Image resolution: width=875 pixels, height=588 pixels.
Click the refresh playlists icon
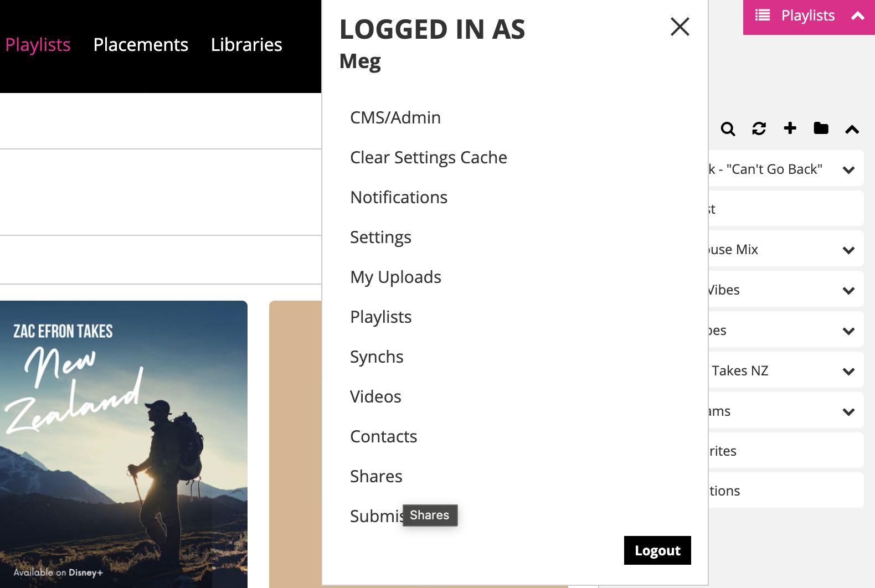pos(759,129)
